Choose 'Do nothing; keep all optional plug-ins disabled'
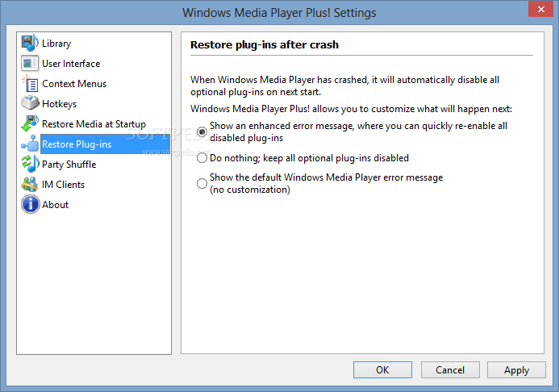Image resolution: width=559 pixels, height=392 pixels. click(202, 158)
